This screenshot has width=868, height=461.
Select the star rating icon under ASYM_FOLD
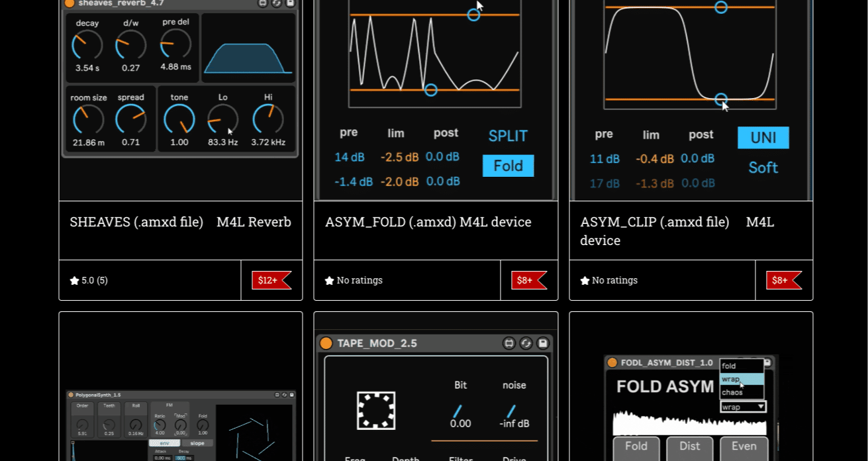pyautogui.click(x=329, y=280)
